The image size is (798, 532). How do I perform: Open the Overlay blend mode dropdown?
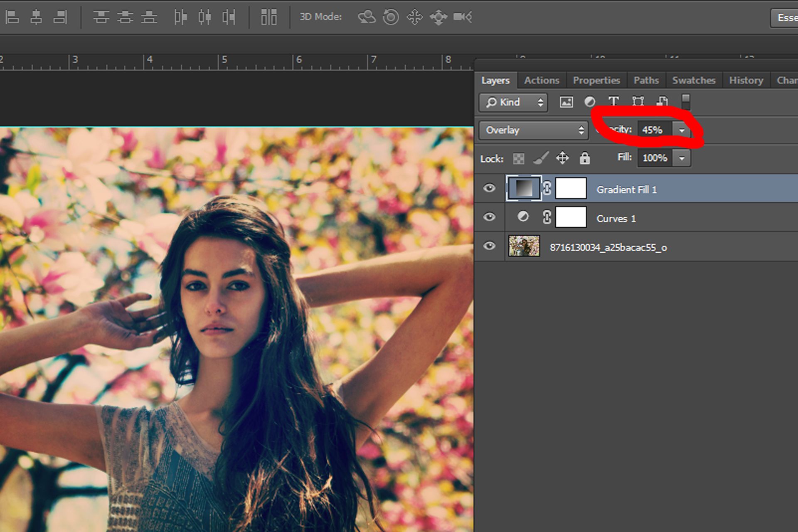(533, 130)
